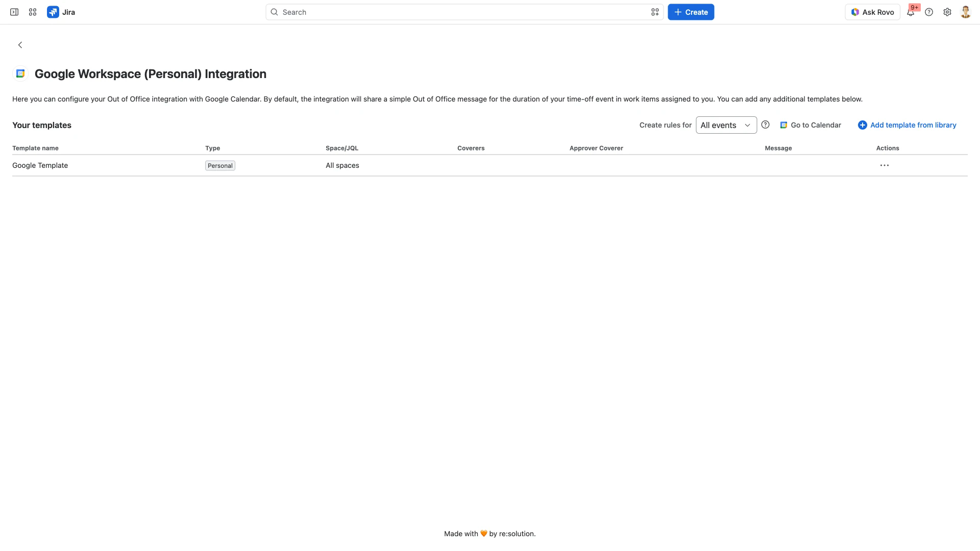Click the blue Create button
This screenshot has height=551, width=980.
coord(691,12)
